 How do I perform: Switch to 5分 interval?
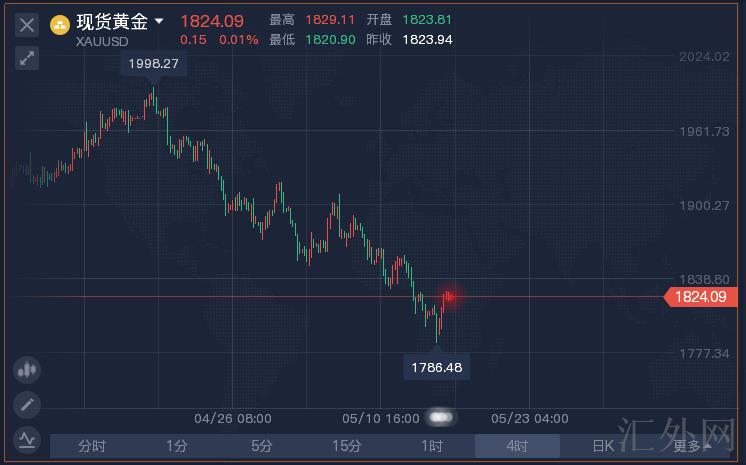tap(262, 446)
